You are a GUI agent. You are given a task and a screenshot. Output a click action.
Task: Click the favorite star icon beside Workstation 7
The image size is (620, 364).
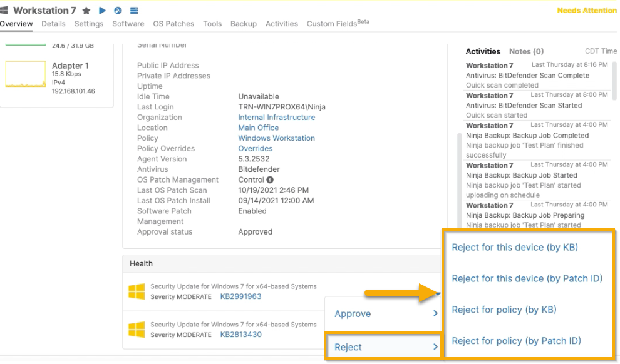coord(86,11)
